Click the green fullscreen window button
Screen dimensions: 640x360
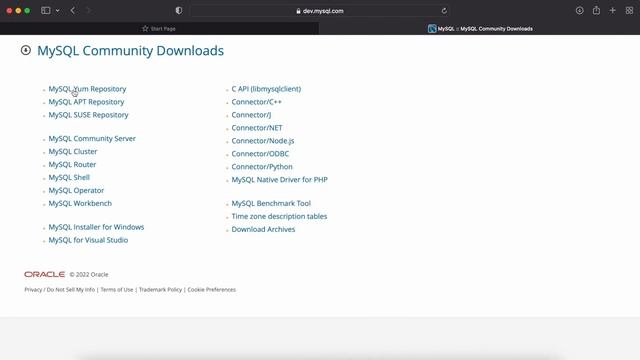27,11
